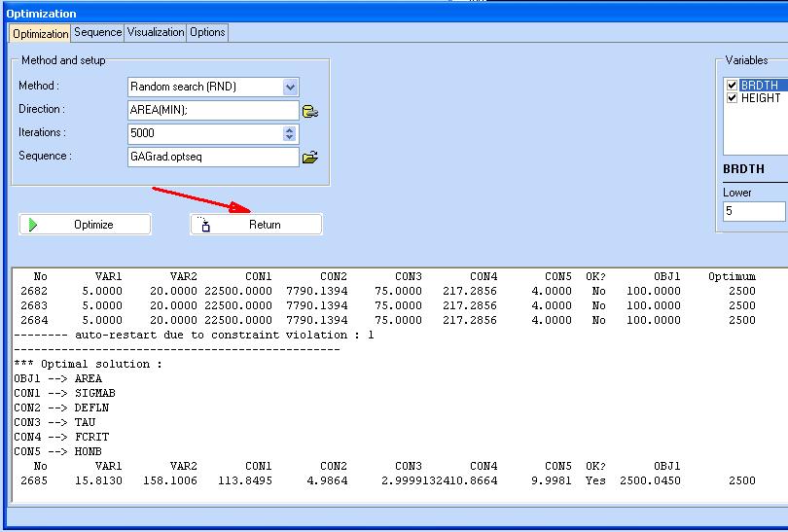
Task: Expand the Method dropdown list
Action: (290, 87)
